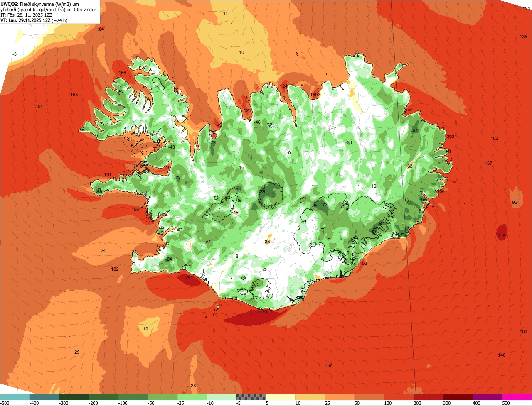Click the map value "38" in south-central Iceland

pos(267,242)
